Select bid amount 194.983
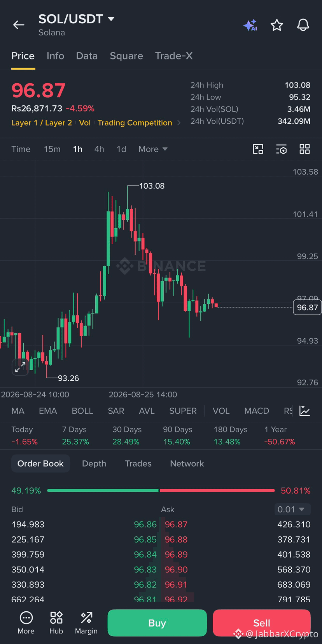This screenshot has width=322, height=644. (28, 525)
